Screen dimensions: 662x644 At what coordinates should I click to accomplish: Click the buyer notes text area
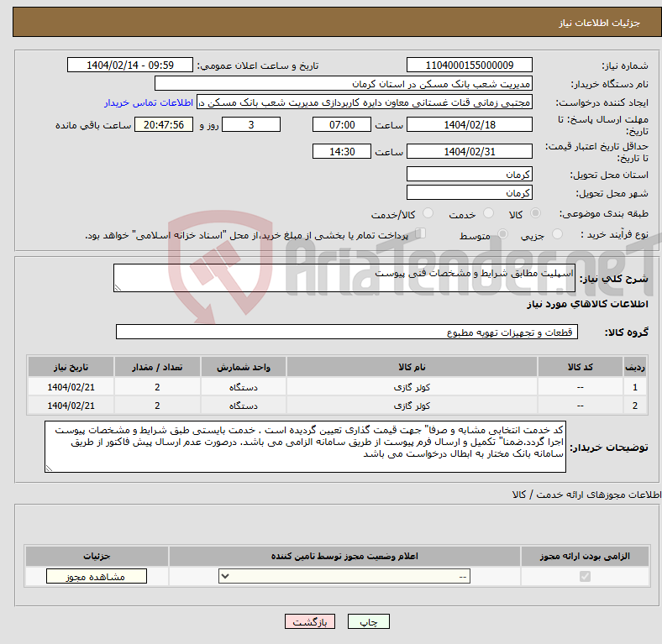point(305,447)
